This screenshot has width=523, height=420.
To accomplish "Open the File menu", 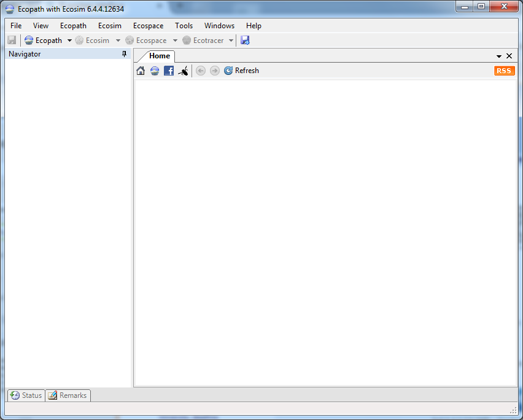I will [16, 26].
